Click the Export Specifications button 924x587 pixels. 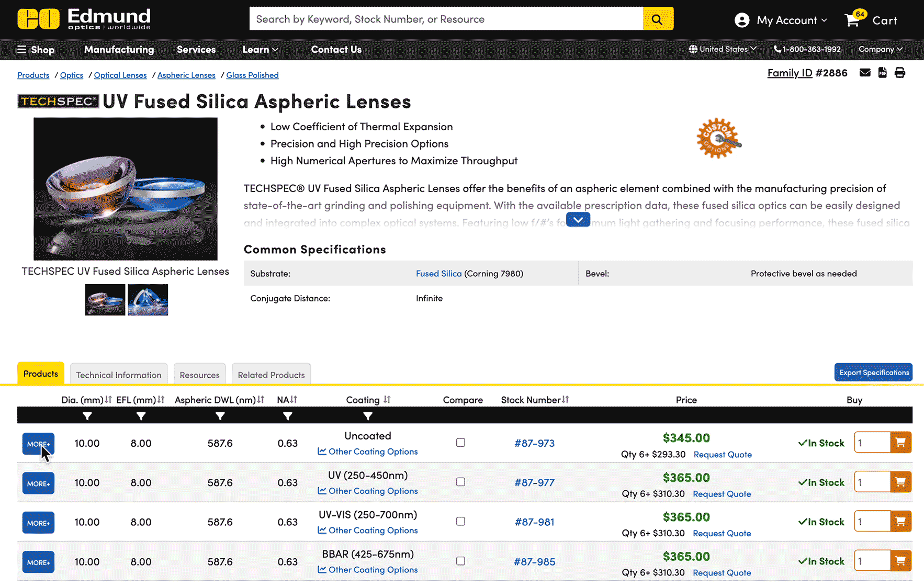point(873,372)
